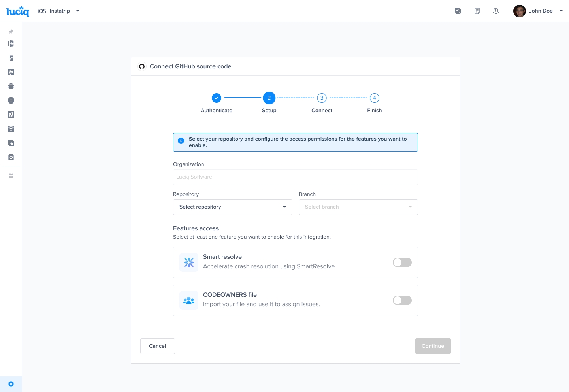Open the wifi signal sidebar icon

pyautogui.click(x=11, y=129)
